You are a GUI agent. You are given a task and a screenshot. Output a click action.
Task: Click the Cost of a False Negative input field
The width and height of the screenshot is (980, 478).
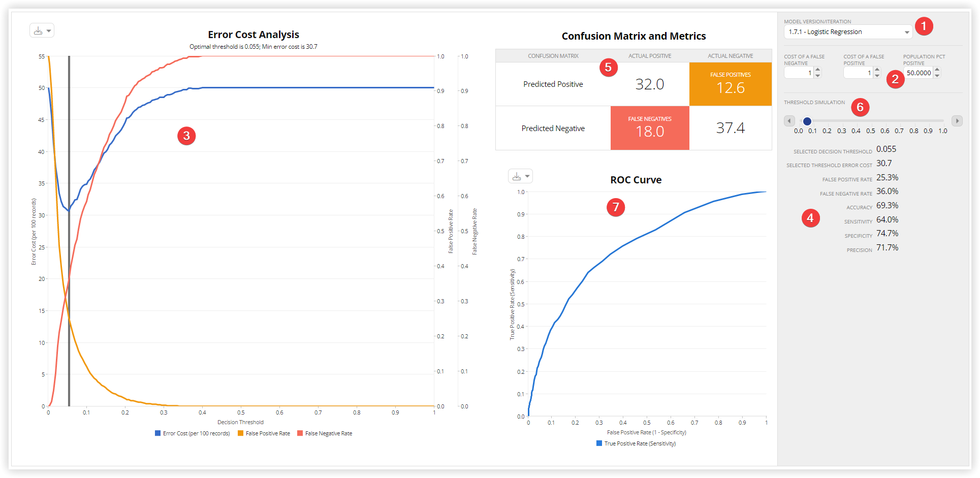pos(800,73)
